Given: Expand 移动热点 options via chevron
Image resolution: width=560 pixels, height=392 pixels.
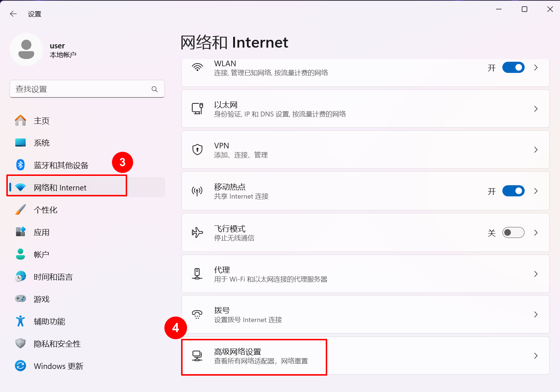Looking at the screenshot, I should [x=536, y=191].
